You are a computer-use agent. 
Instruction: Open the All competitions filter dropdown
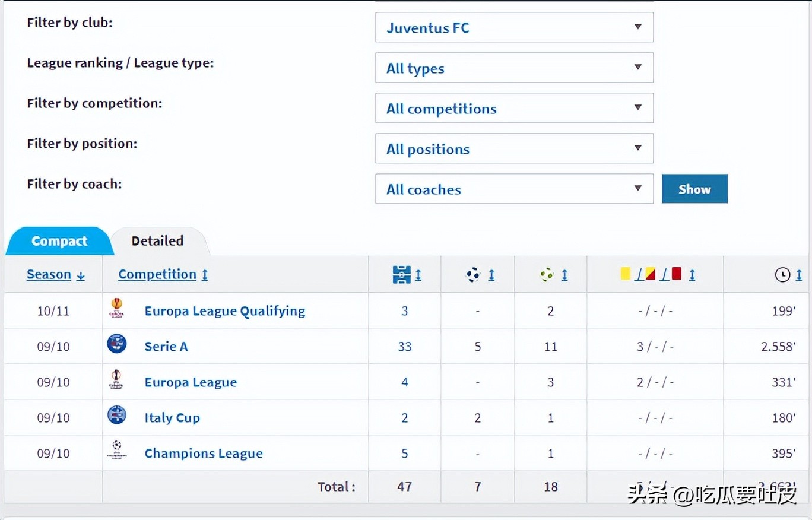pos(514,109)
